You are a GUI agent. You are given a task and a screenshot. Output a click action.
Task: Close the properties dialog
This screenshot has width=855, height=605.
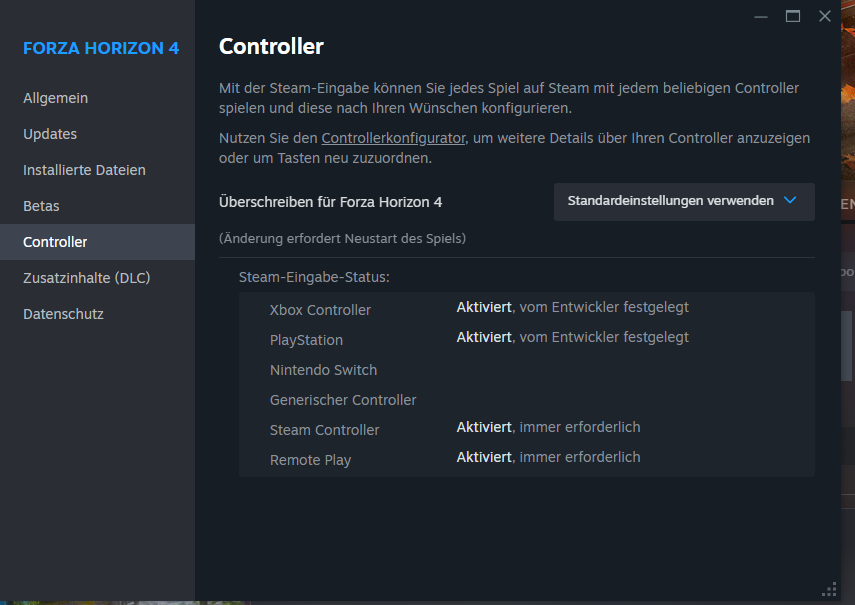pos(825,16)
